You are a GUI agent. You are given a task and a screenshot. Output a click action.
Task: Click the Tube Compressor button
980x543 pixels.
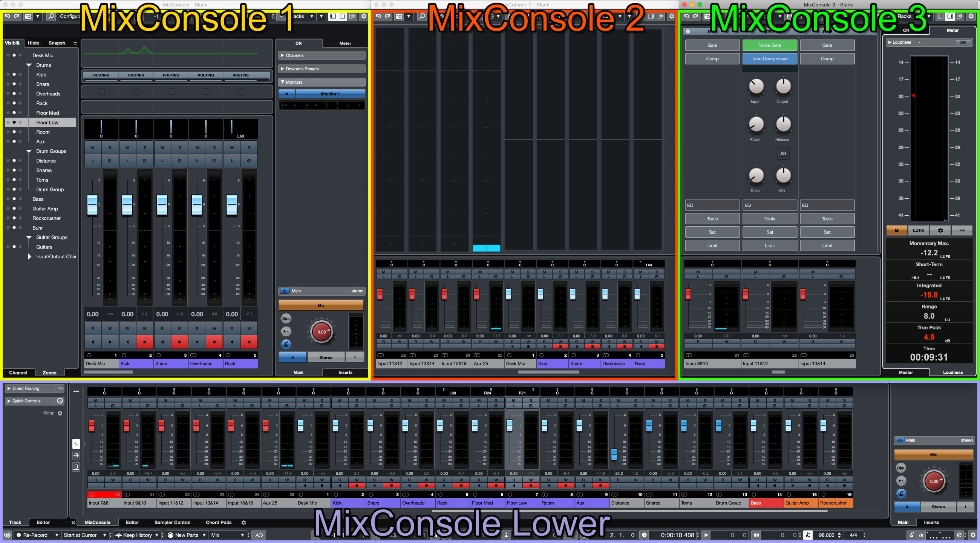[769, 58]
